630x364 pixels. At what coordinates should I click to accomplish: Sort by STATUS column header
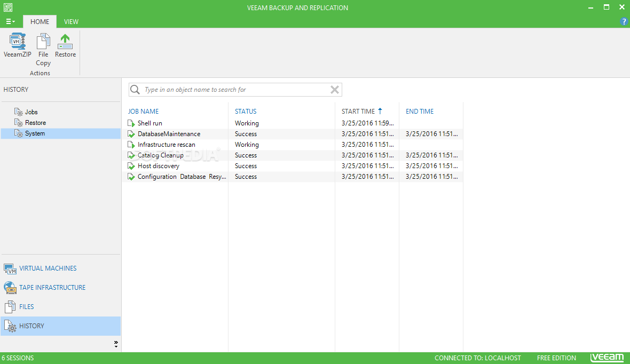pyautogui.click(x=246, y=112)
